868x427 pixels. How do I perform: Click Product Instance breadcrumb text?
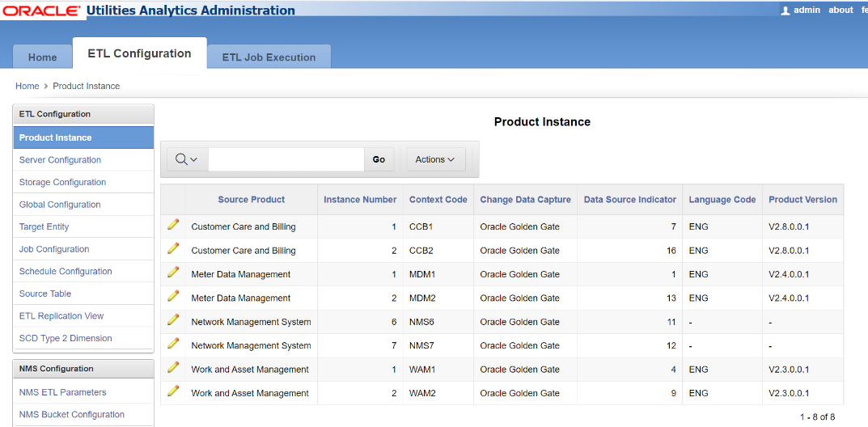[87, 86]
